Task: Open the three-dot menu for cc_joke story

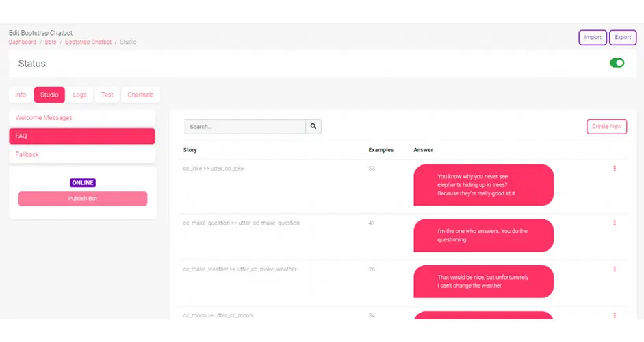Action: [x=615, y=169]
